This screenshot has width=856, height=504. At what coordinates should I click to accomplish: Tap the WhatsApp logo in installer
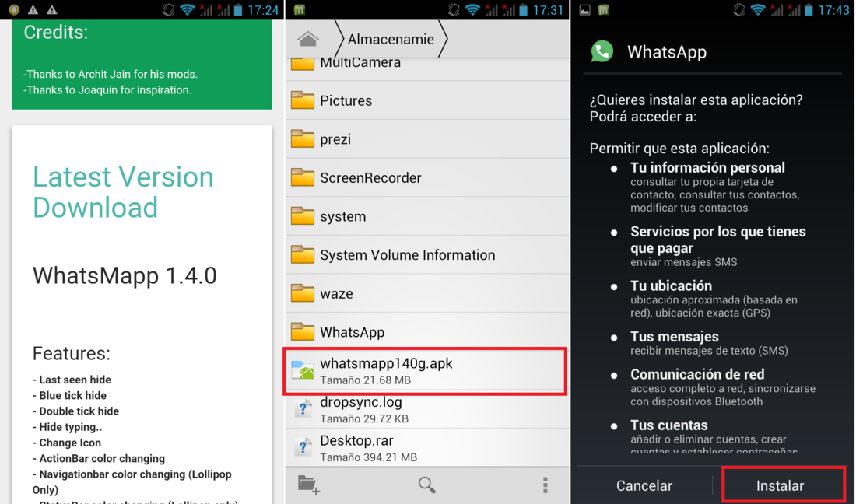602,52
